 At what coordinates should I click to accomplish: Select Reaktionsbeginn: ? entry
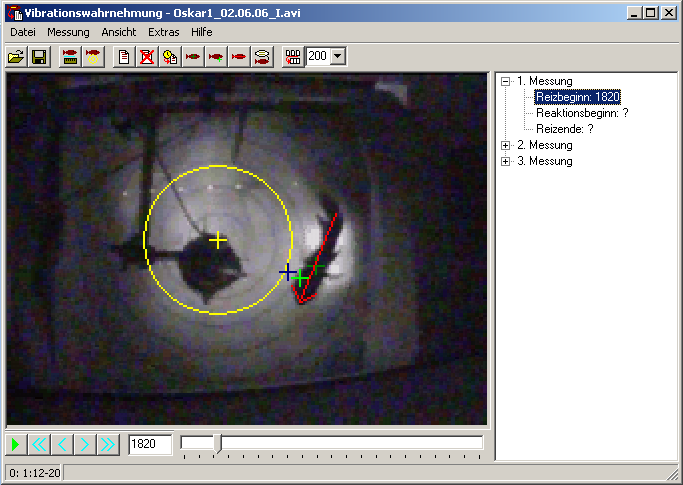pos(582,113)
